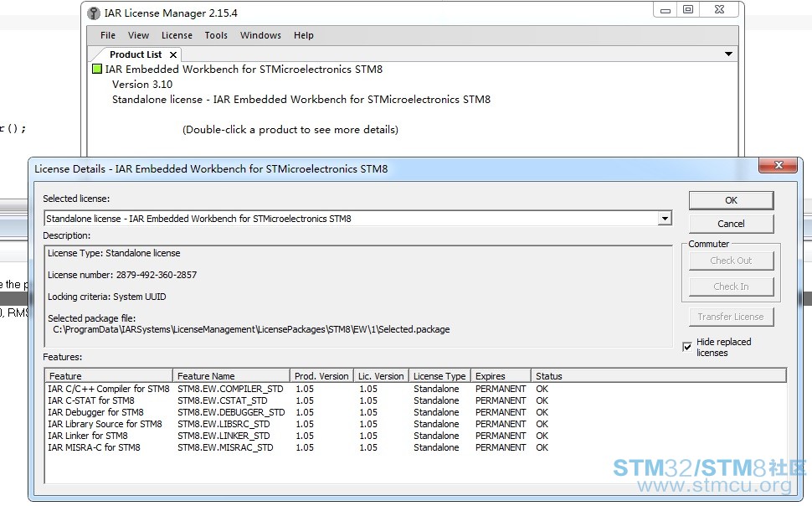Click the Transfer License button
The width and height of the screenshot is (812, 506).
point(731,317)
